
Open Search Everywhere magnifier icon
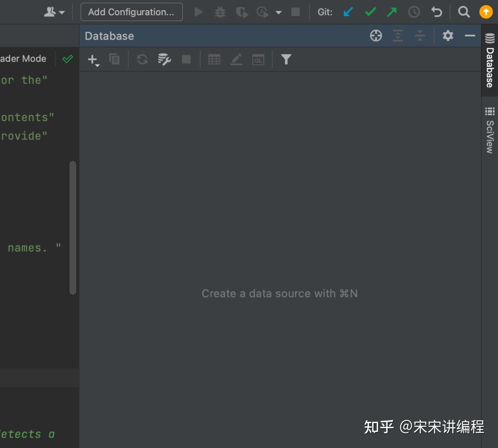point(464,12)
